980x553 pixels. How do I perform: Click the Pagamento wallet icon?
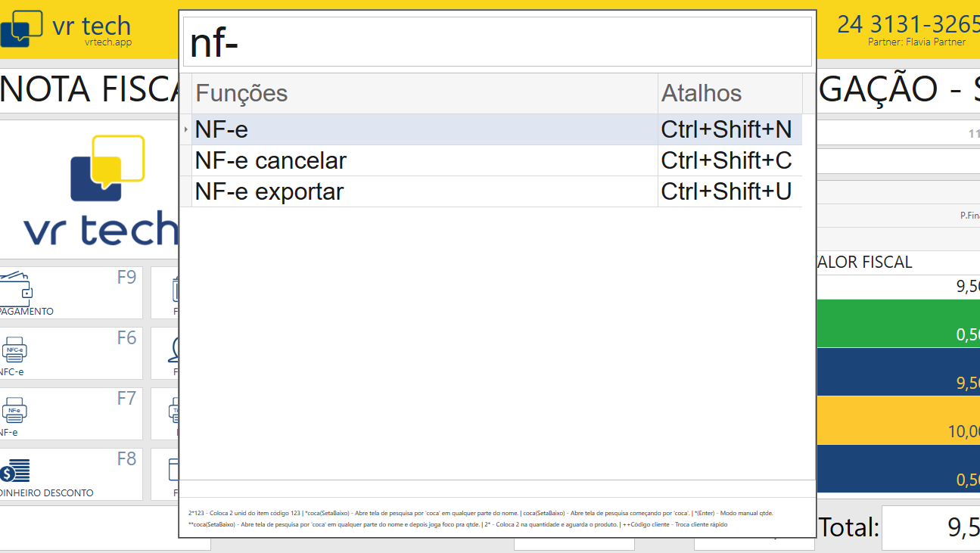(x=15, y=287)
